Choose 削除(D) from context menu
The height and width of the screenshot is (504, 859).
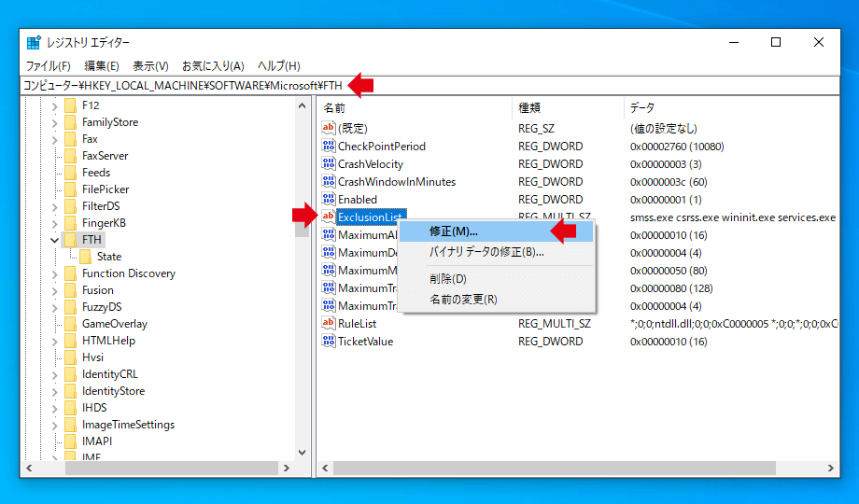(496, 278)
